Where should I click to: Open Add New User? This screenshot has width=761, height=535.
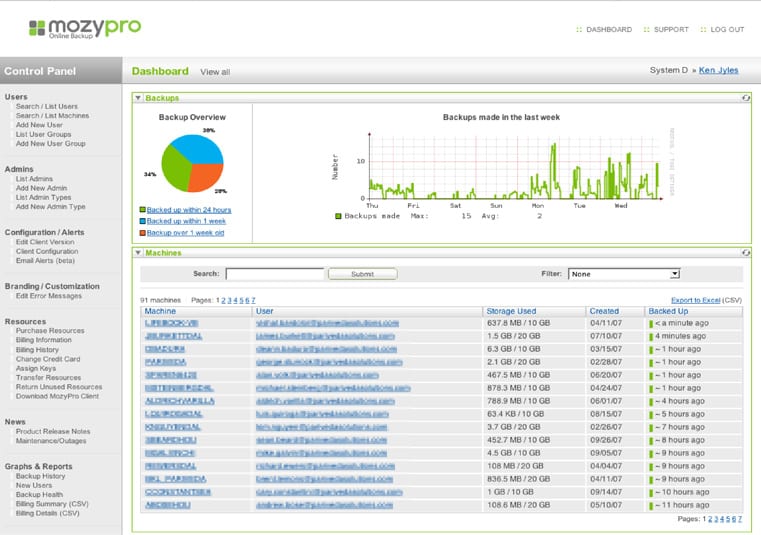click(x=39, y=125)
